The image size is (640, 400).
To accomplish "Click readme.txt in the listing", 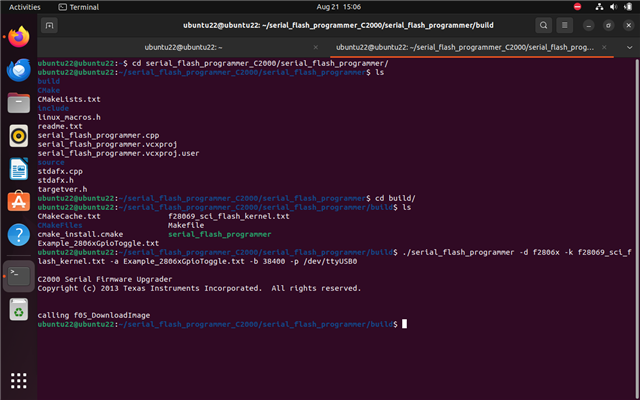I will point(60,126).
